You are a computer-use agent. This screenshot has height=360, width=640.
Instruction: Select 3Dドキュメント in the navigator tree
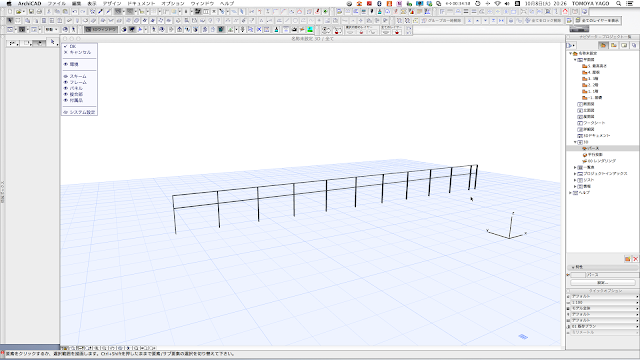point(597,136)
